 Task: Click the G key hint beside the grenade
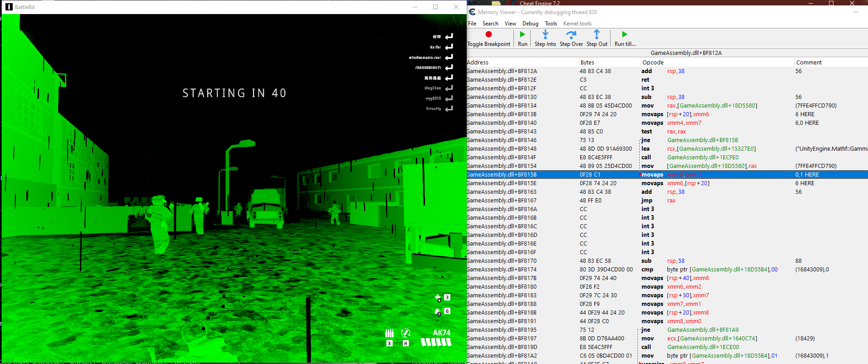[x=447, y=311]
